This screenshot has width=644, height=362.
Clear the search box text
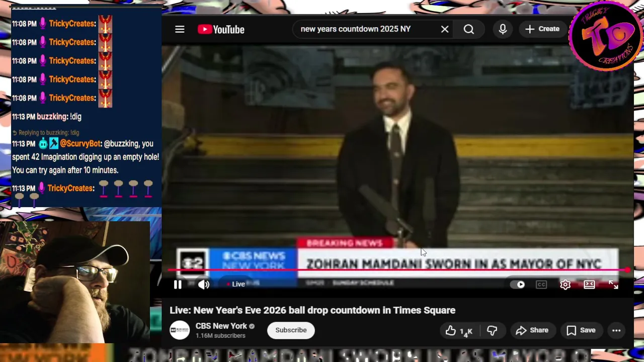[445, 29]
